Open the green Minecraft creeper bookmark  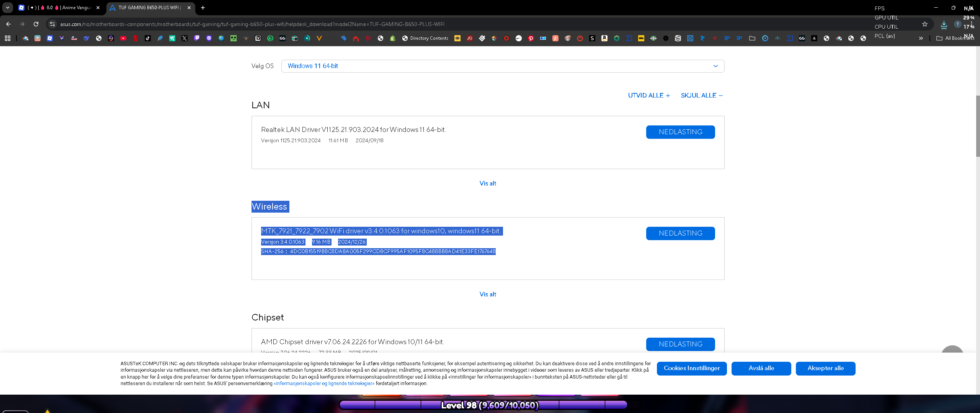[234, 38]
